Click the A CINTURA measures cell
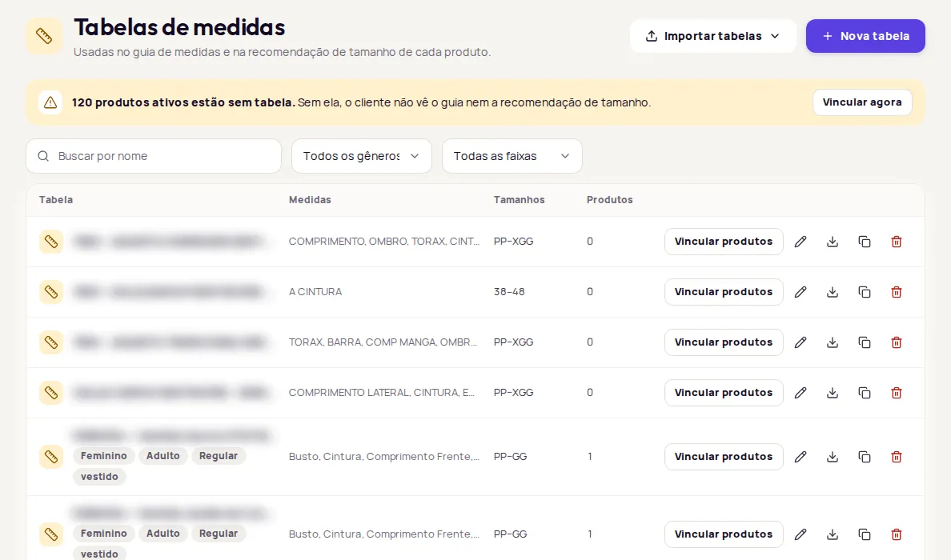The height and width of the screenshot is (560, 951). click(315, 291)
